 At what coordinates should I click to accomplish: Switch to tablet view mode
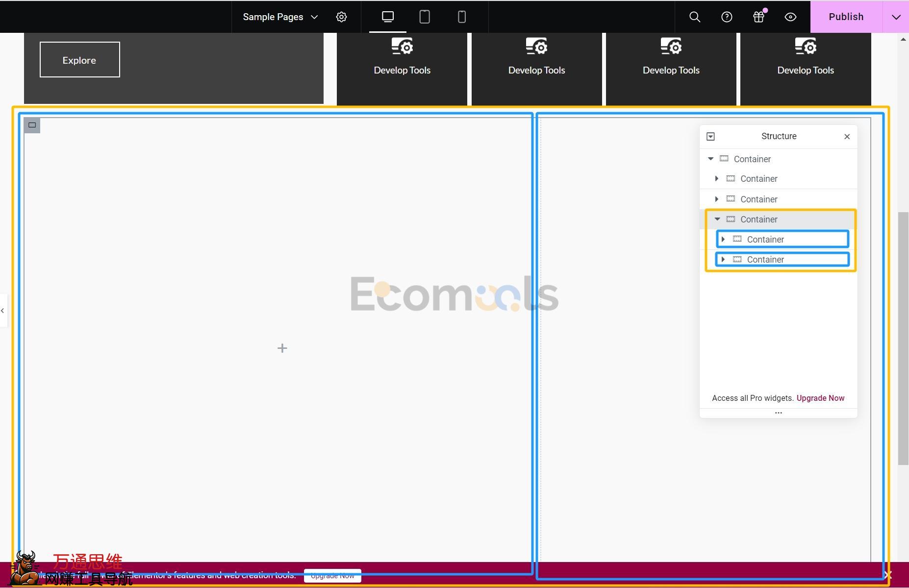425,17
